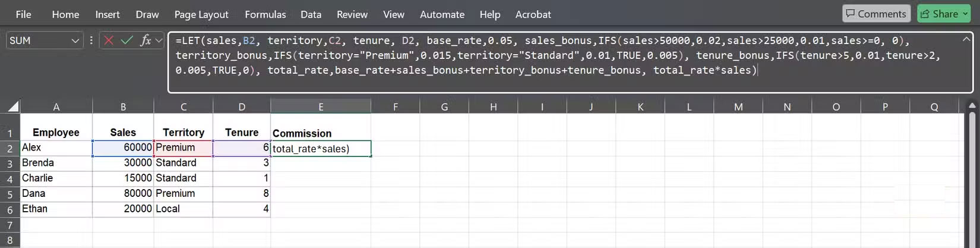Confirm the formula with the checkmark icon

[x=127, y=40]
